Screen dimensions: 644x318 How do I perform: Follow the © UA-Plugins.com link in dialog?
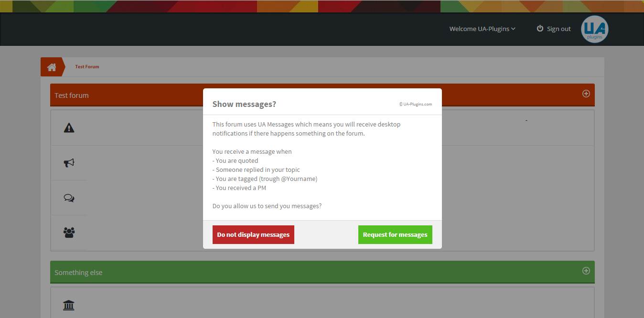pos(415,104)
